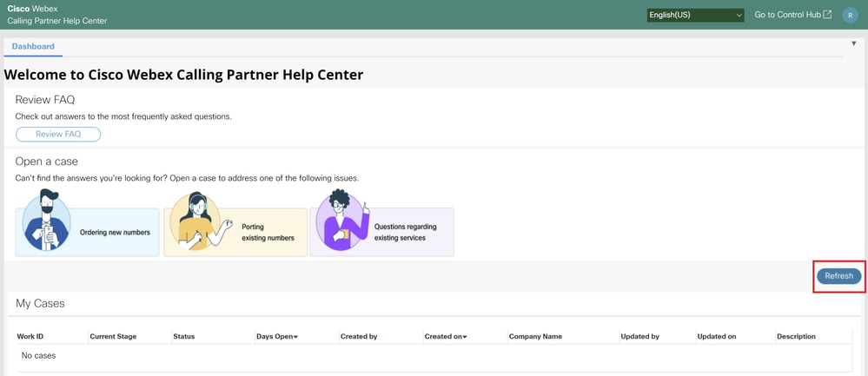
Task: Sort by the Created on column arrow
Action: (x=465, y=337)
